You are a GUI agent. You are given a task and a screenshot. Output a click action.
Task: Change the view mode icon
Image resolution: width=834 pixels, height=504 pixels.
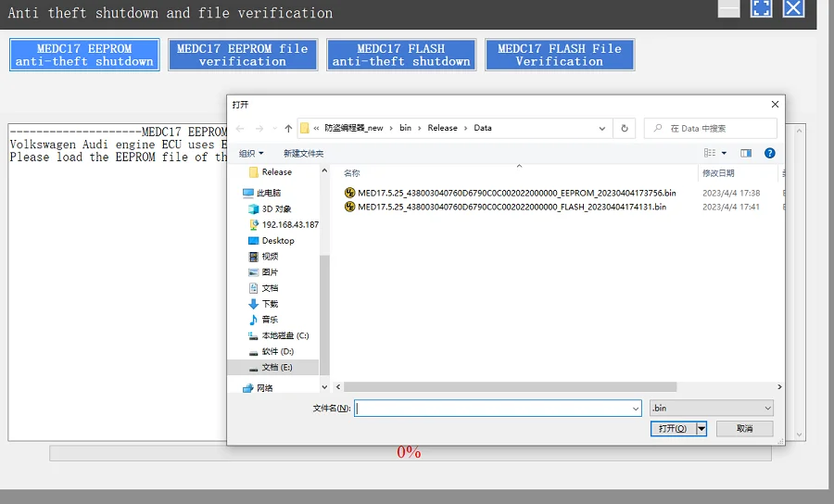(710, 153)
